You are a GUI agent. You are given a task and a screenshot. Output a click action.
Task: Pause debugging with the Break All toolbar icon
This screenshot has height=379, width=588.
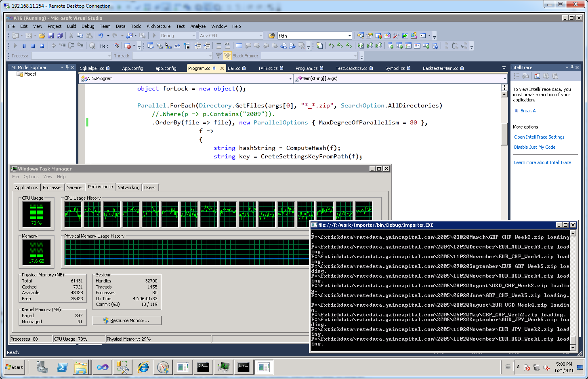pyautogui.click(x=24, y=46)
